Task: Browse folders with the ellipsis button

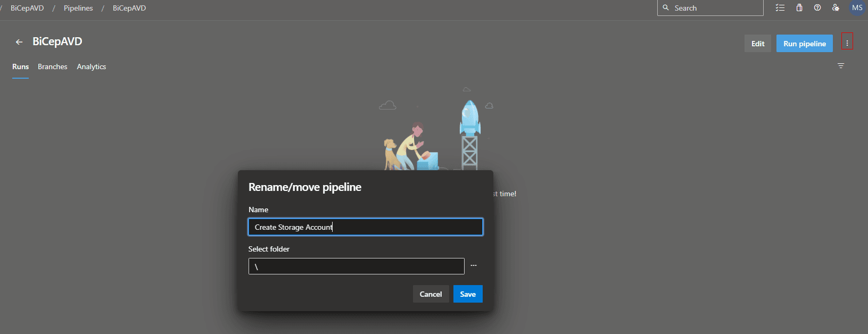Action: (474, 265)
